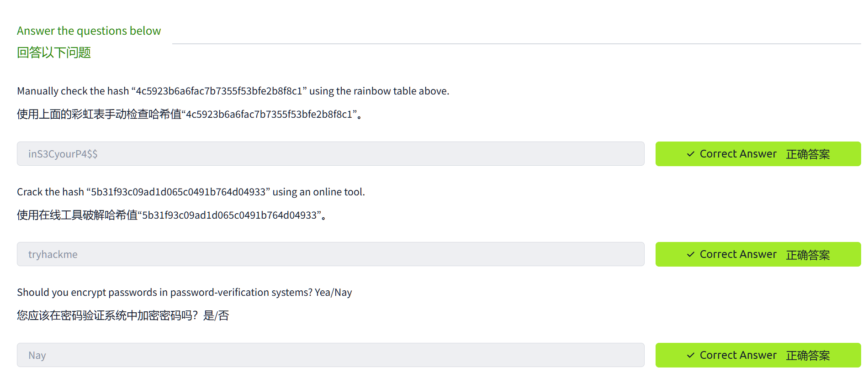Click the Chinese rainbow table question 使用上面的彩虹表
Viewport: 868px width, 378px height.
click(190, 114)
